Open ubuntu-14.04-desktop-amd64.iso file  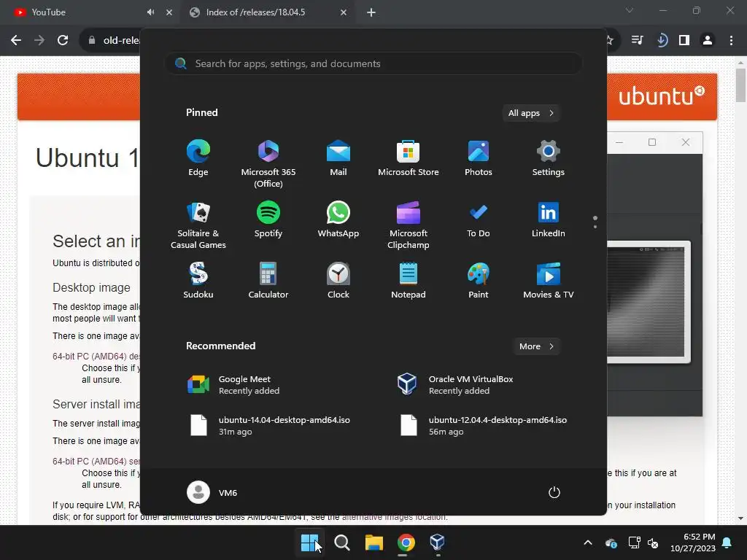coord(268,426)
